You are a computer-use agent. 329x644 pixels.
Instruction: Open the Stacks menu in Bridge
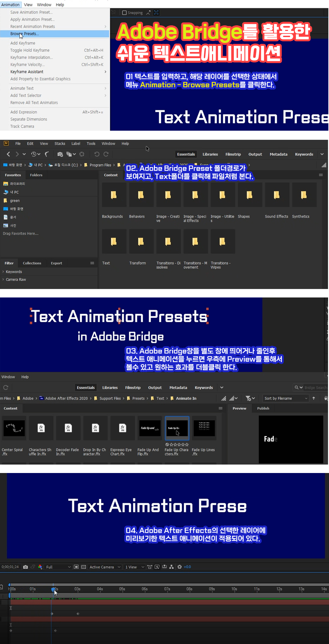tap(60, 143)
